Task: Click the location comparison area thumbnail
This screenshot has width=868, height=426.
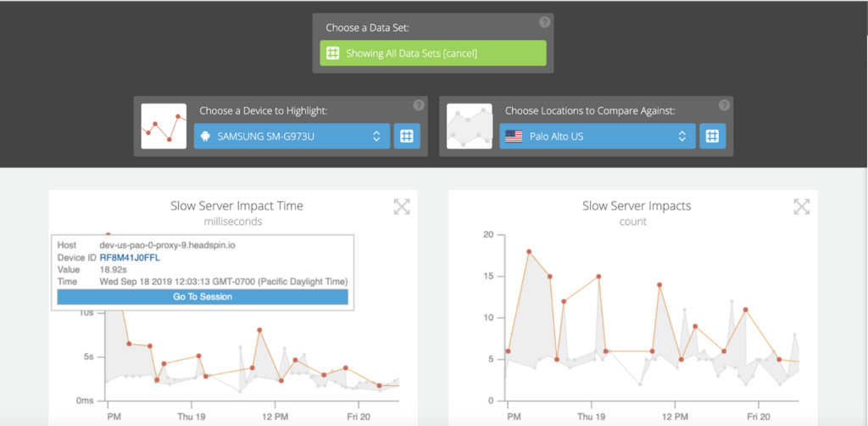Action: coord(470,126)
